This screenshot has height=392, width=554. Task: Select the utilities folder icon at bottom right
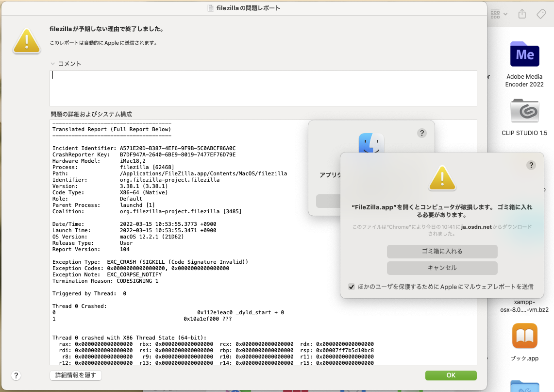coord(525,386)
